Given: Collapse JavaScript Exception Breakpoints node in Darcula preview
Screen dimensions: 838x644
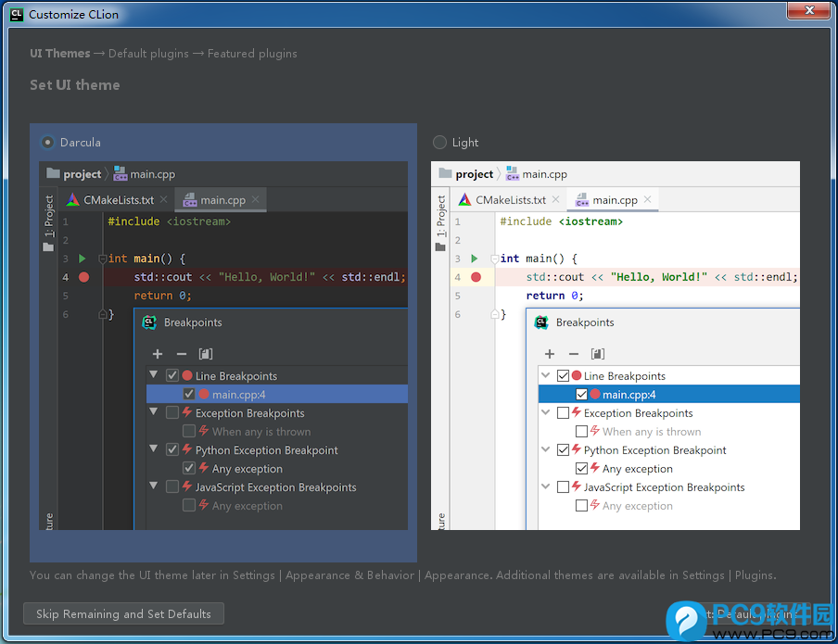Looking at the screenshot, I should (154, 486).
